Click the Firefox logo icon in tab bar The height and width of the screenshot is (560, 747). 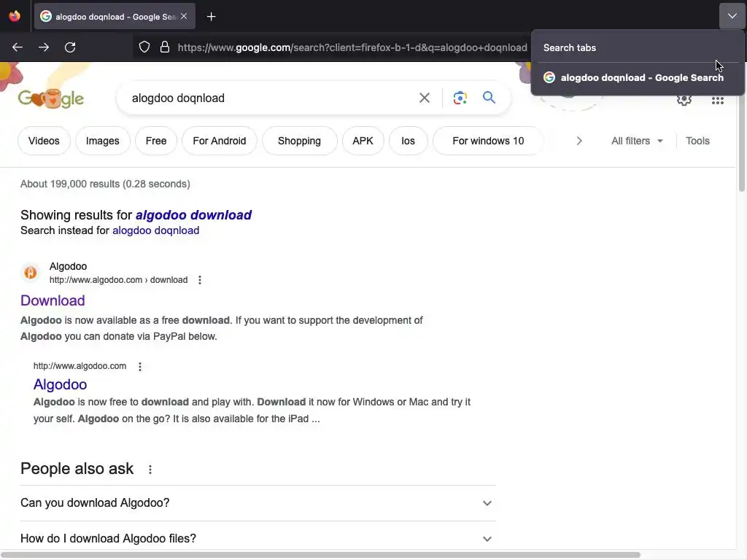[15, 16]
